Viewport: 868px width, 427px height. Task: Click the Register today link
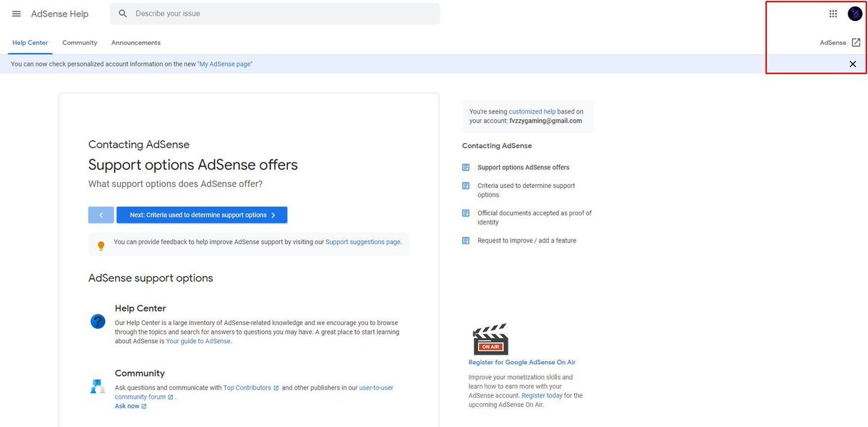point(542,396)
